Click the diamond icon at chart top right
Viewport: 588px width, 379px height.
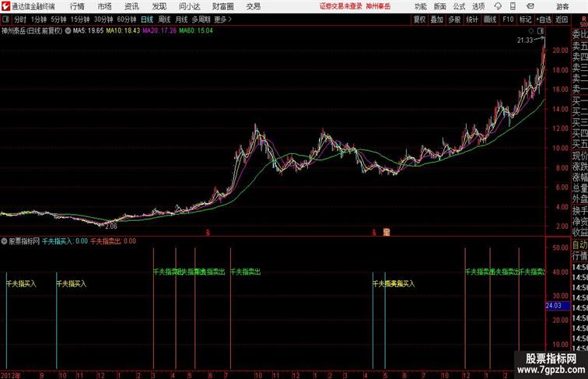(x=531, y=31)
